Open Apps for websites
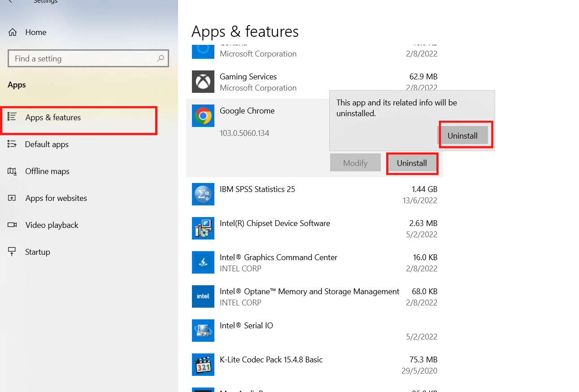 56,198
